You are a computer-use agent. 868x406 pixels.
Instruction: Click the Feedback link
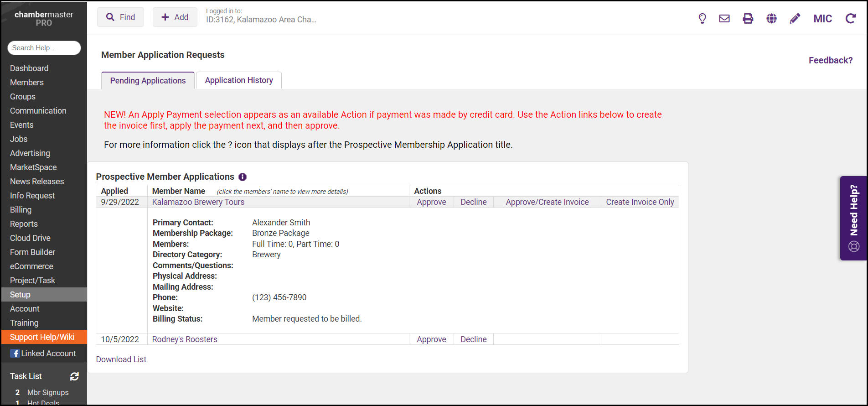point(831,60)
